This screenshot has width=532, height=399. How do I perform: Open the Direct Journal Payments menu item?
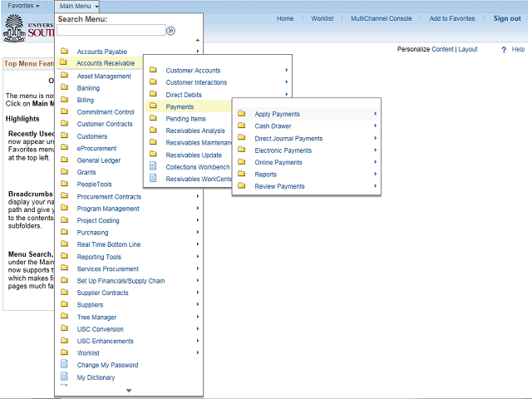coord(288,139)
